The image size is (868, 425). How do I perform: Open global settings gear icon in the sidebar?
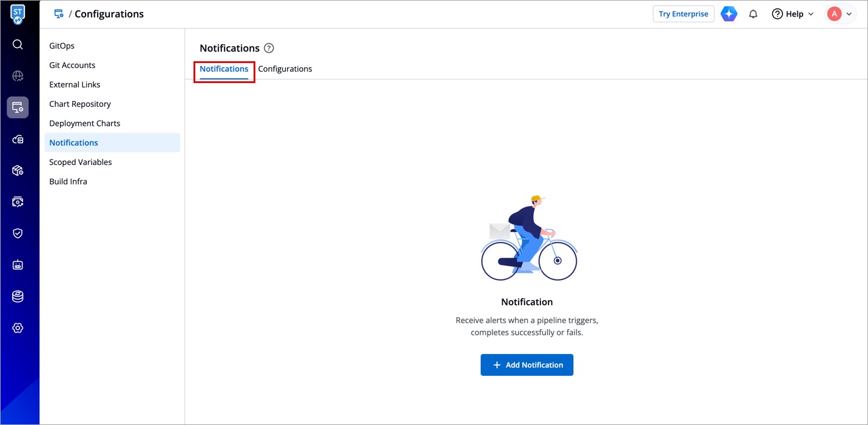(18, 328)
